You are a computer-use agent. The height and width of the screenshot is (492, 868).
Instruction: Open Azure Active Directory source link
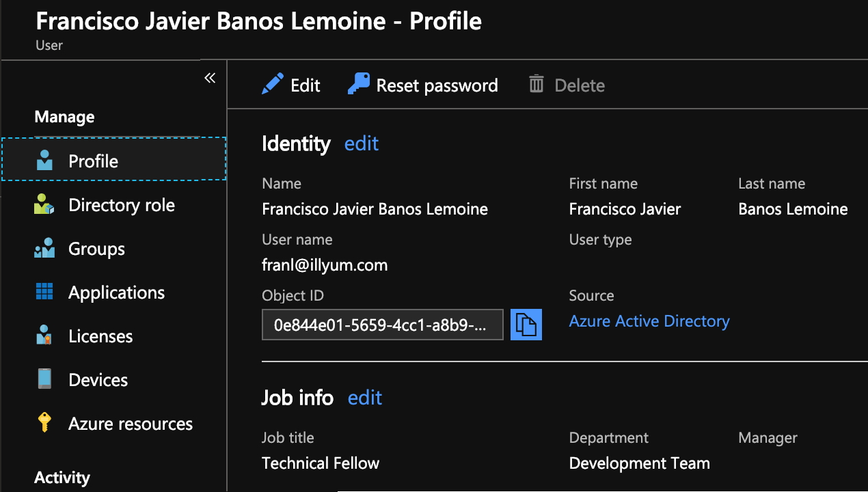coord(649,320)
